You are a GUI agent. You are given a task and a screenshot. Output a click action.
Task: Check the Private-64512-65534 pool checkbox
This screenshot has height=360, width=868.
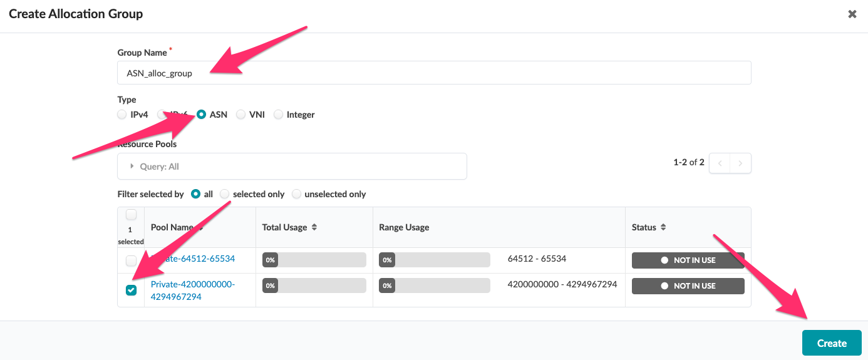click(x=131, y=260)
